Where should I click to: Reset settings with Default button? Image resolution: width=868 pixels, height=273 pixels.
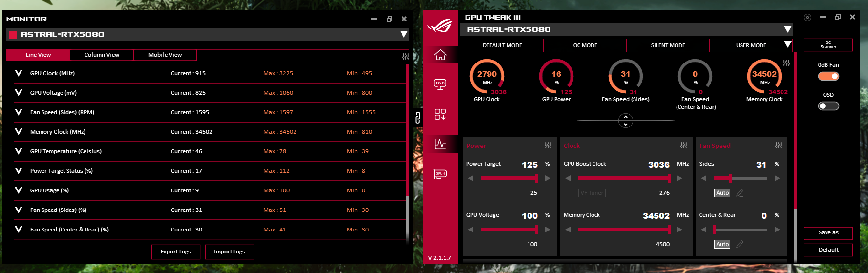coord(828,250)
